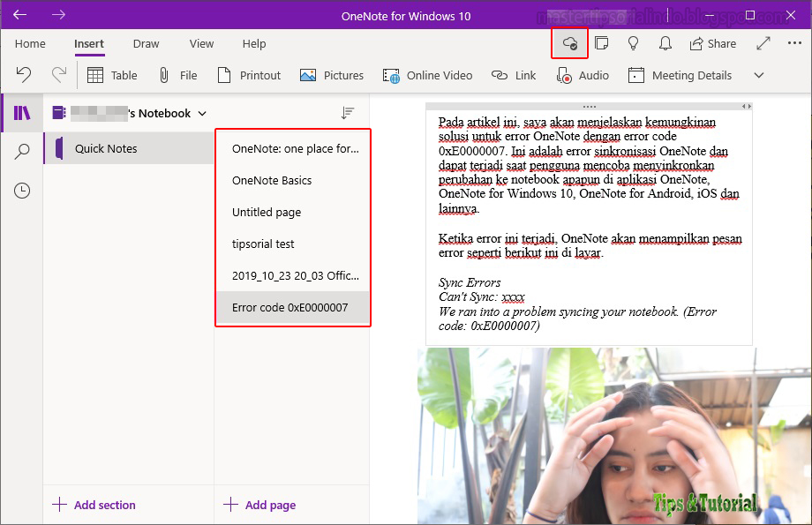Viewport: 812px width, 525px height.
Task: Open the ribbon overflow chevron
Action: [758, 76]
